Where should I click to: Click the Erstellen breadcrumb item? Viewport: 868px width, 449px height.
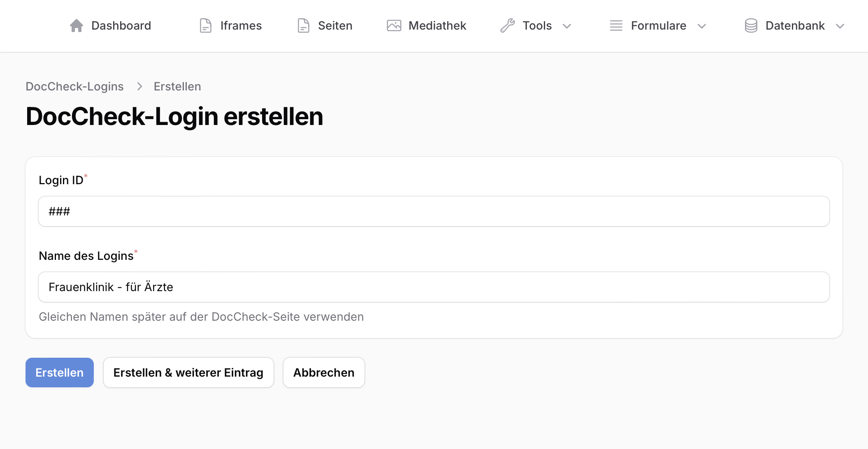(177, 86)
